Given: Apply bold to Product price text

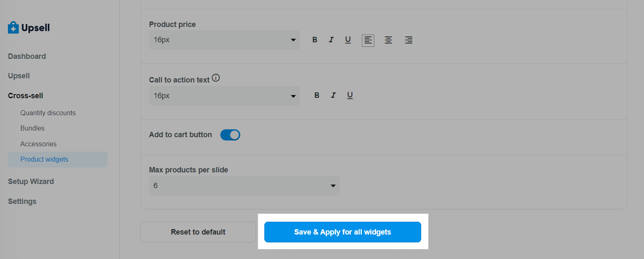Looking at the screenshot, I should [x=315, y=40].
